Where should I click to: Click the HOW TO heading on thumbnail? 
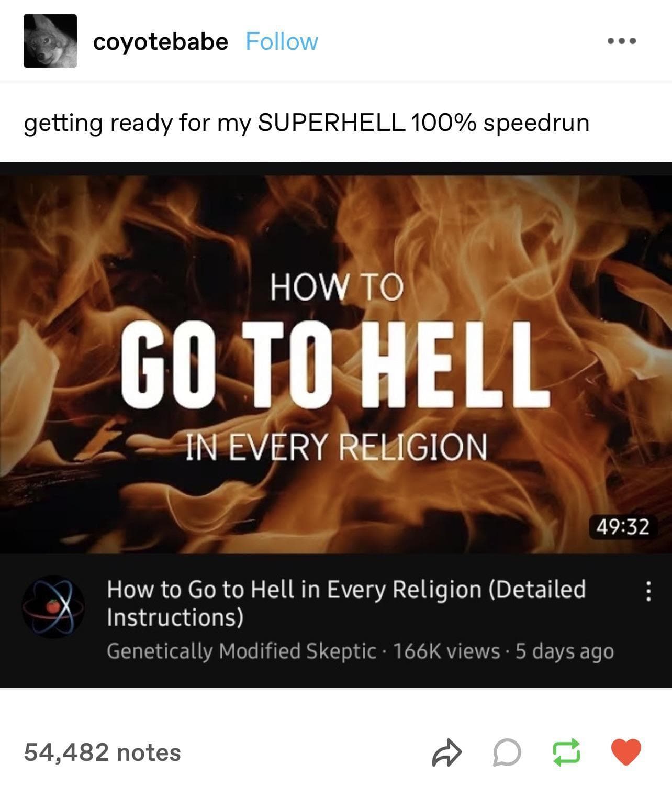(x=337, y=288)
